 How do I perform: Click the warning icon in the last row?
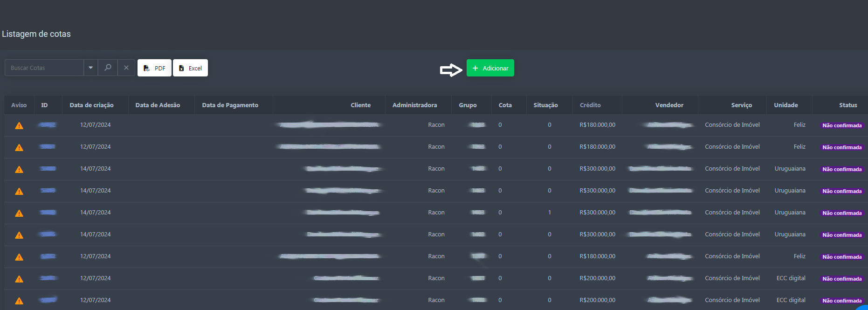point(19,301)
